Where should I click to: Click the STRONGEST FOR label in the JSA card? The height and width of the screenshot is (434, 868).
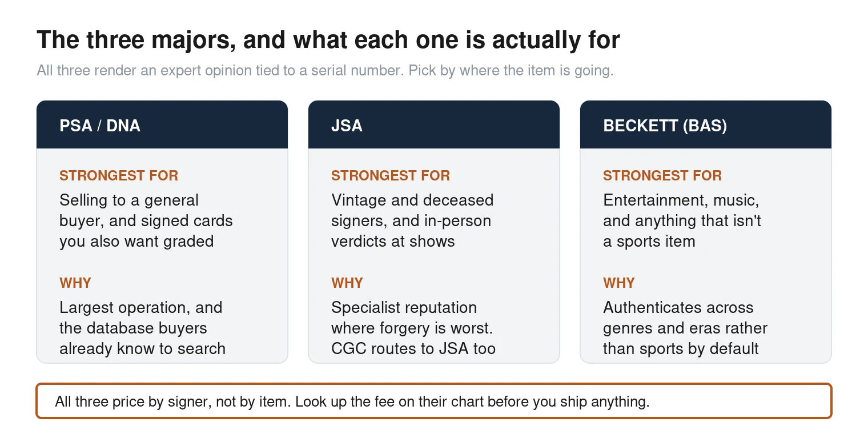tap(391, 175)
